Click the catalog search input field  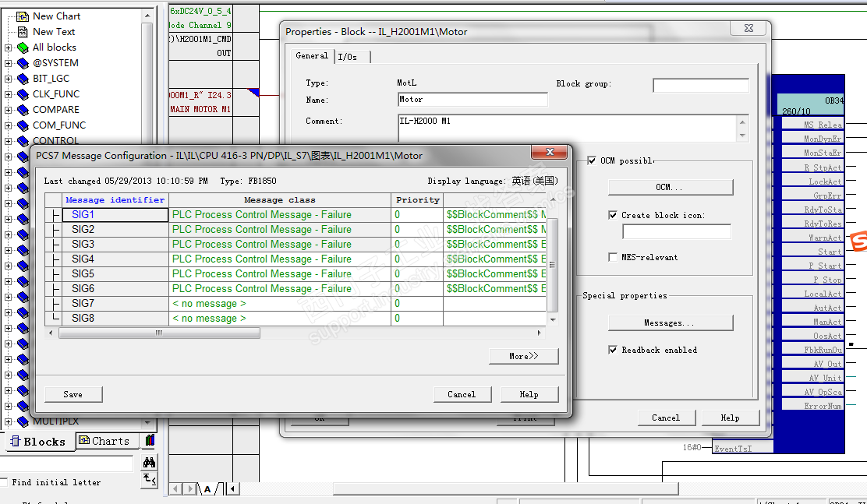pos(66,463)
